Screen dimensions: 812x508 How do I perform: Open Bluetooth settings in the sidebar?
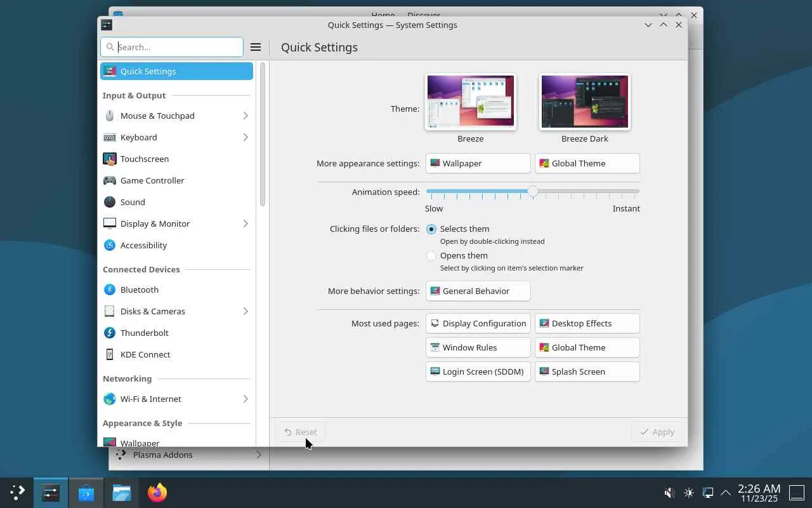point(176,290)
